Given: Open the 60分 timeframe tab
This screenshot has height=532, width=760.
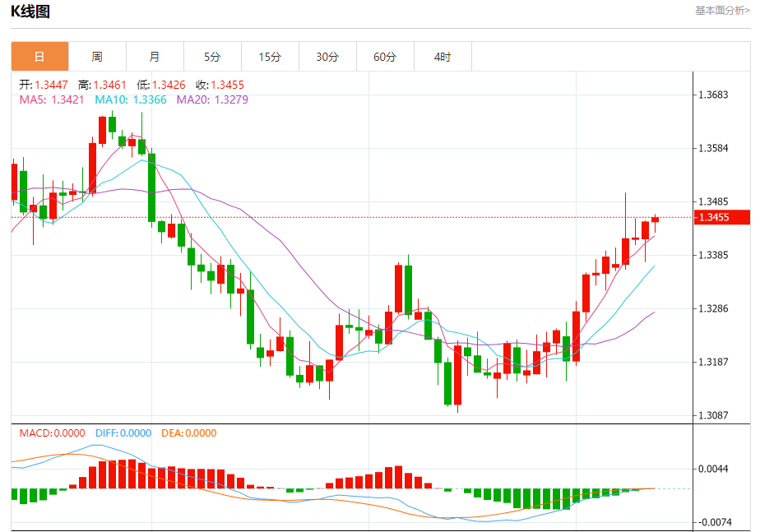Looking at the screenshot, I should point(385,57).
